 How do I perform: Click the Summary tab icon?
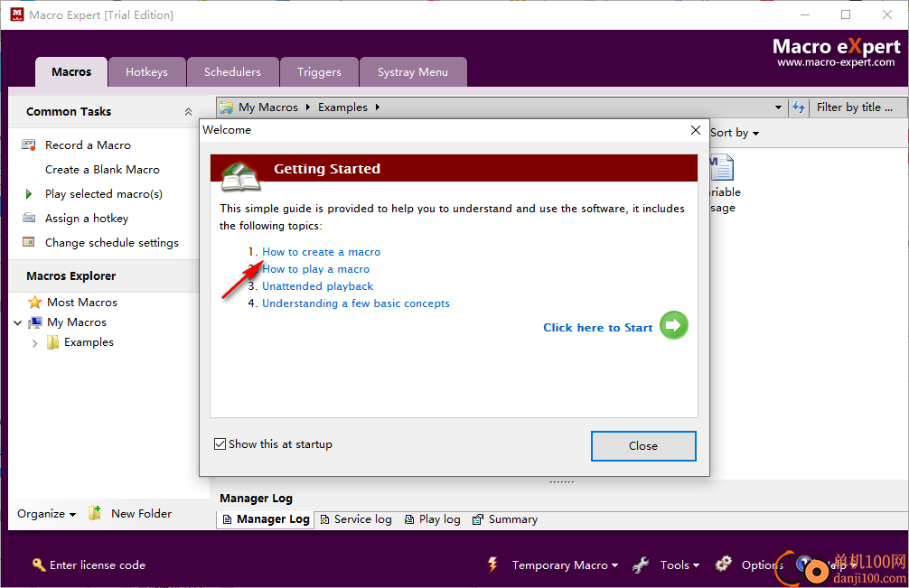click(478, 519)
